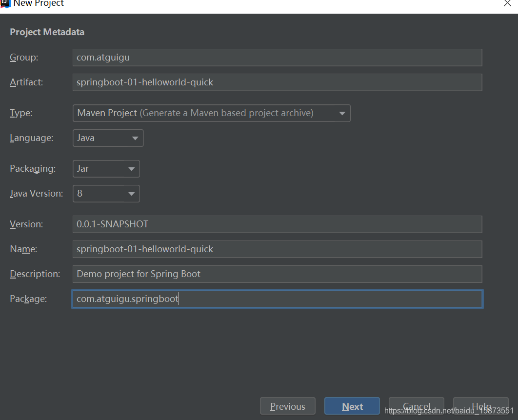Click the Previous button
The image size is (518, 420).
pyautogui.click(x=287, y=406)
